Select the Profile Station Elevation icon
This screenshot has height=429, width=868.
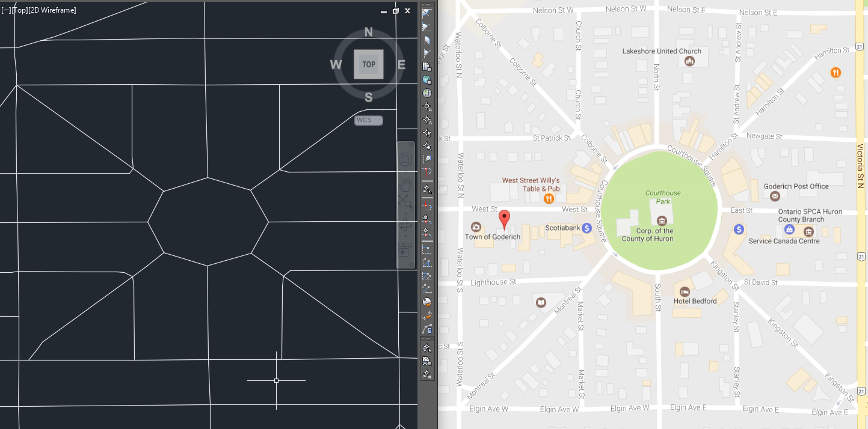point(427,249)
